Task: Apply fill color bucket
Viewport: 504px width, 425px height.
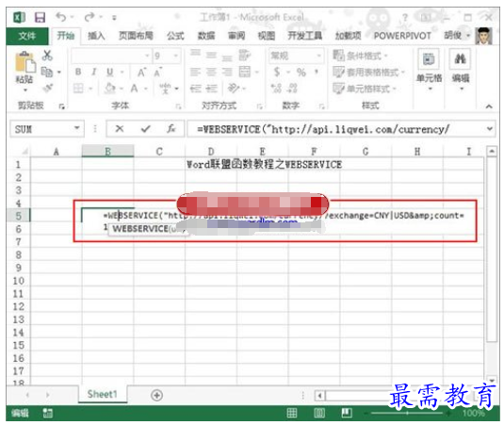Action: [110, 88]
